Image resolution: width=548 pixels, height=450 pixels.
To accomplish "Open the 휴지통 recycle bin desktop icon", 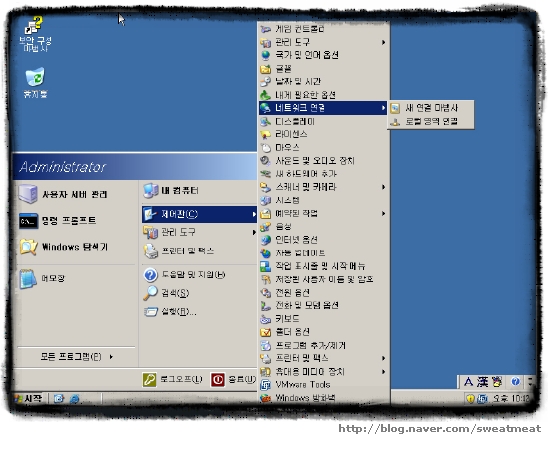I will tap(35, 82).
